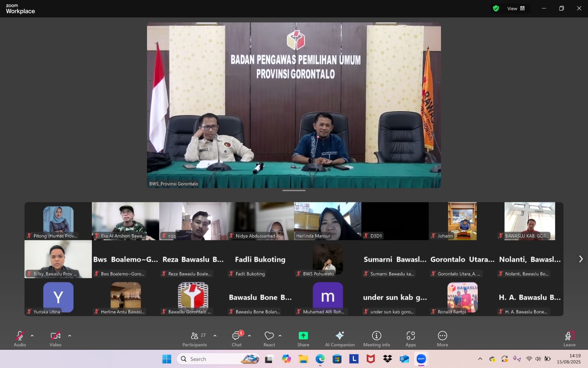This screenshot has height=368, width=588.
Task: Click the green encryption shield badge
Action: coord(496,8)
